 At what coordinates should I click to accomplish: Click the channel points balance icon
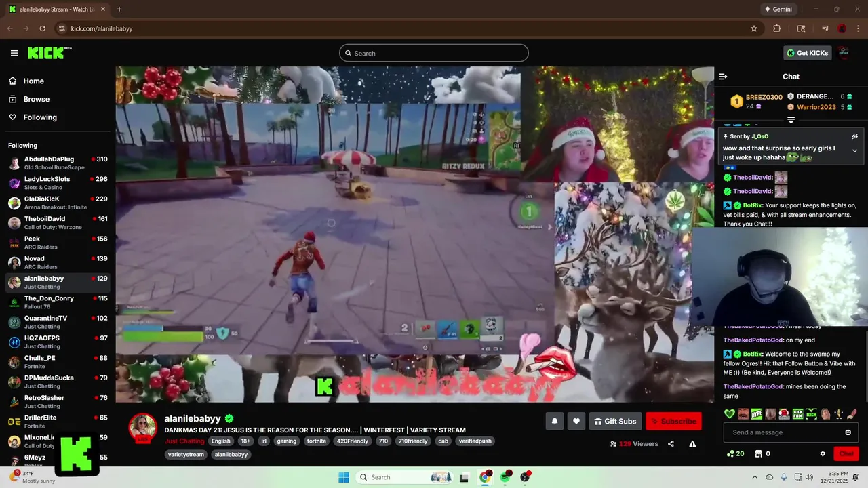coord(730,453)
